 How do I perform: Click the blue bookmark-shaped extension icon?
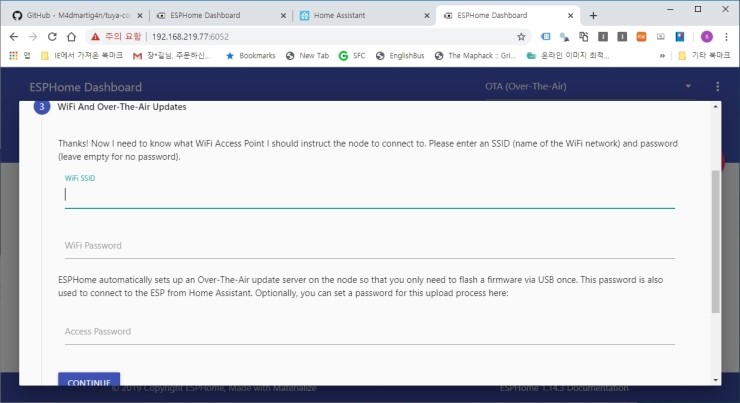tap(680, 36)
